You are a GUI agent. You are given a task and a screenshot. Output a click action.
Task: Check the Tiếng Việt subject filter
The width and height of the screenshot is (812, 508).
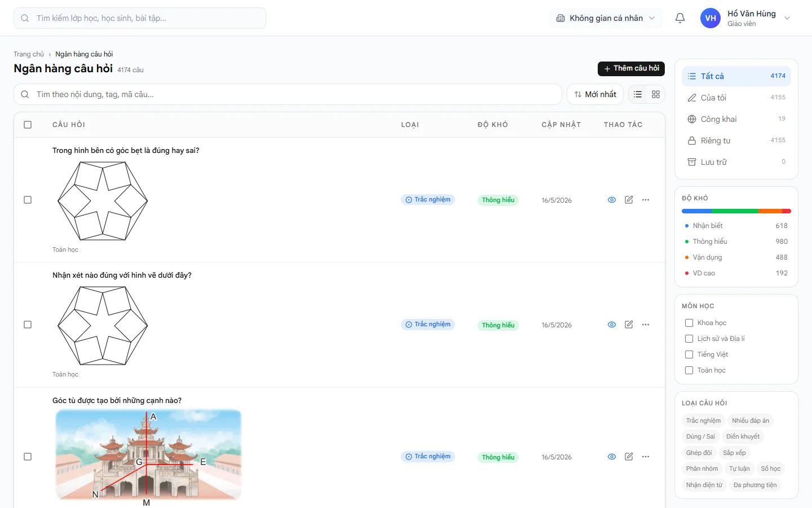point(689,354)
